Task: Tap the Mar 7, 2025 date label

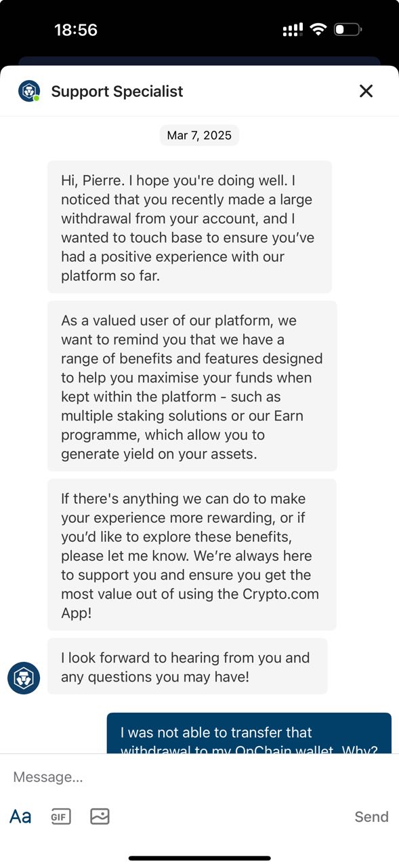Action: point(199,135)
